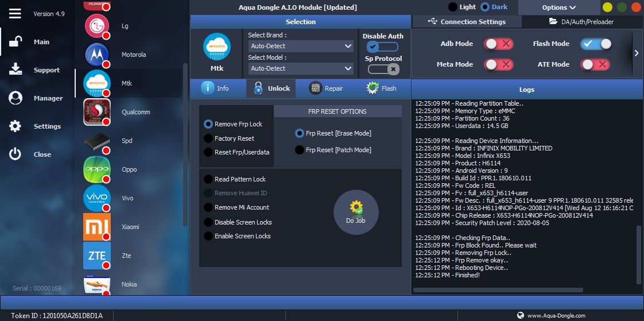Select the ZTE brand icon
Screen dimensions: 644x321
pos(97,255)
